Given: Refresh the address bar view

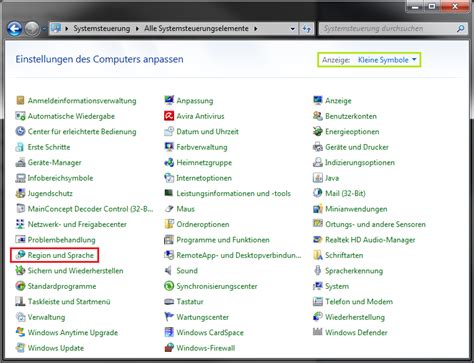Looking at the screenshot, I should [x=307, y=29].
